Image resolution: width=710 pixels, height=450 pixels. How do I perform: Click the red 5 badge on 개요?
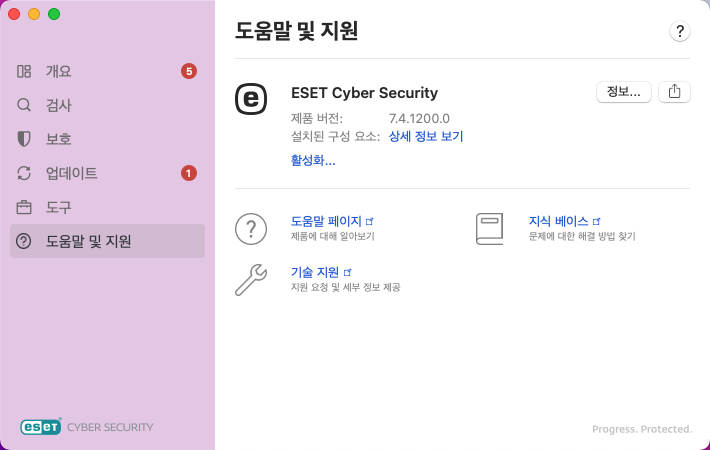189,71
